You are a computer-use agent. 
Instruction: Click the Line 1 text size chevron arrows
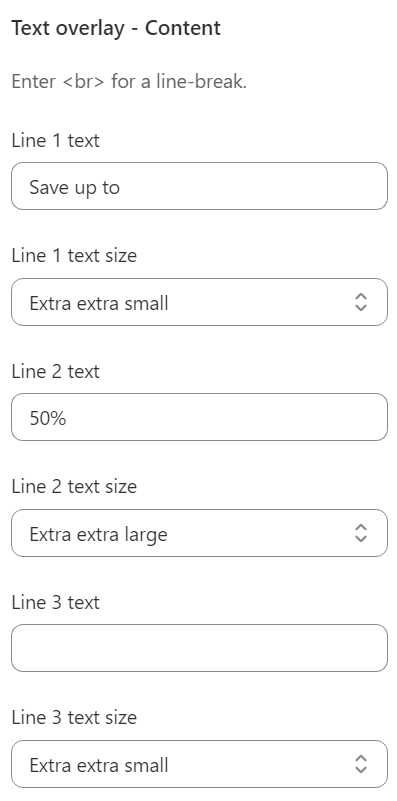pyautogui.click(x=361, y=302)
